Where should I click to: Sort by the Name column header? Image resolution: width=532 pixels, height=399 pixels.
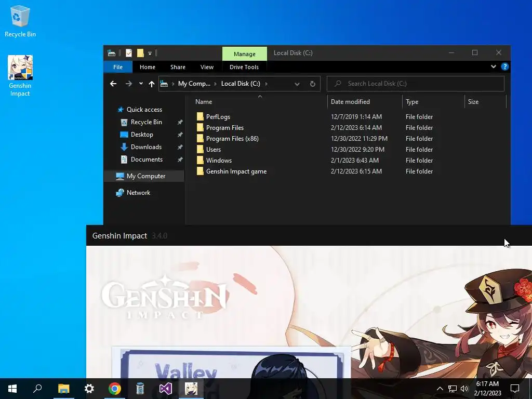coord(204,102)
